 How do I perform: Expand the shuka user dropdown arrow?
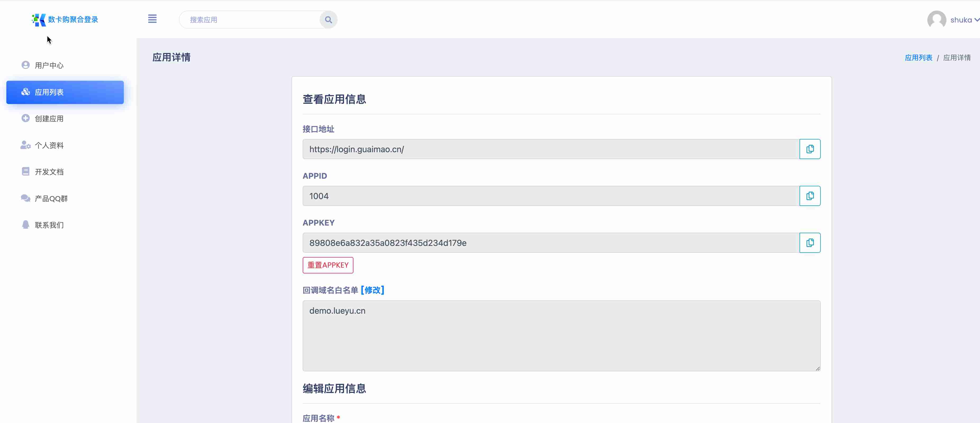coord(976,20)
